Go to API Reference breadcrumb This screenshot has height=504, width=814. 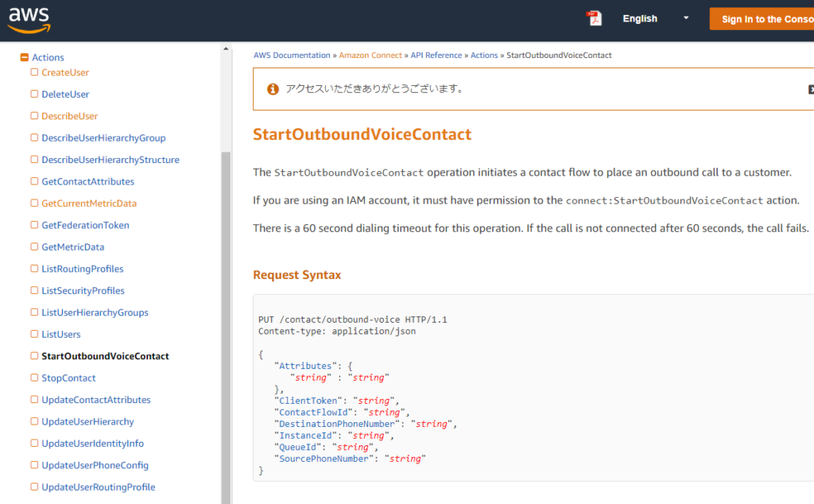coord(436,55)
